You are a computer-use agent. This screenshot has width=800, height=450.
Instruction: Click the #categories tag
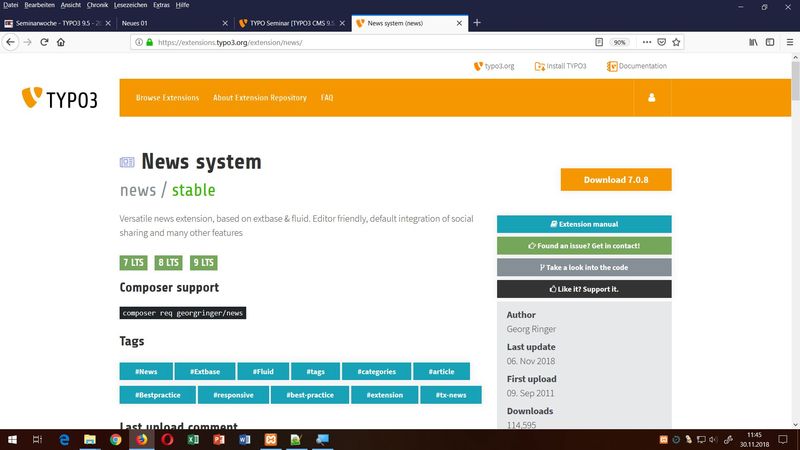377,371
